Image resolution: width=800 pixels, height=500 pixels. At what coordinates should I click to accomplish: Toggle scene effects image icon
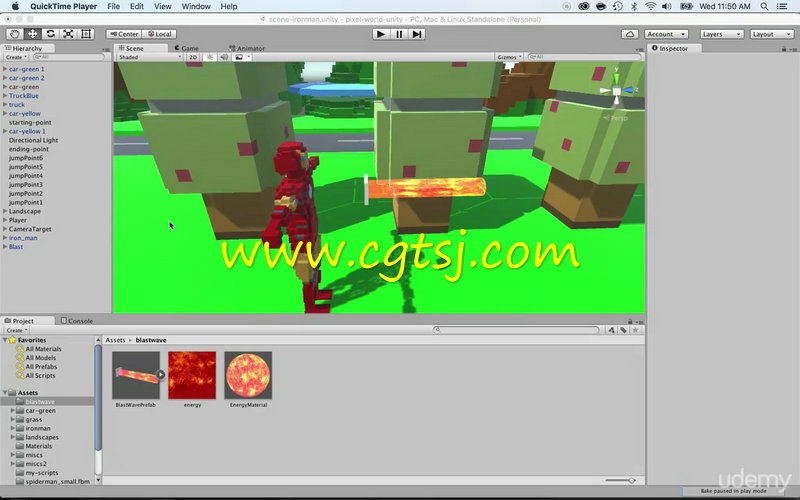click(238, 57)
